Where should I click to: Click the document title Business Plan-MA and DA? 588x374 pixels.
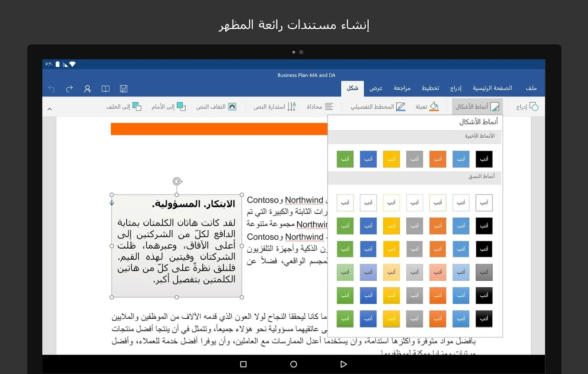click(x=306, y=75)
